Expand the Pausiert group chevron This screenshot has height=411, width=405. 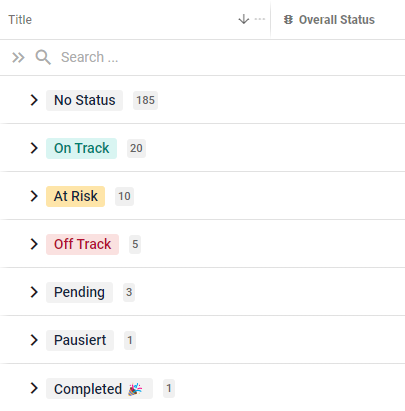(x=34, y=340)
